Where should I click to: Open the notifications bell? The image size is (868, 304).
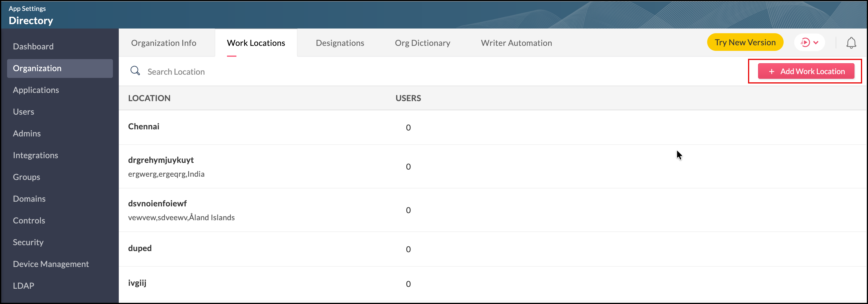(851, 43)
